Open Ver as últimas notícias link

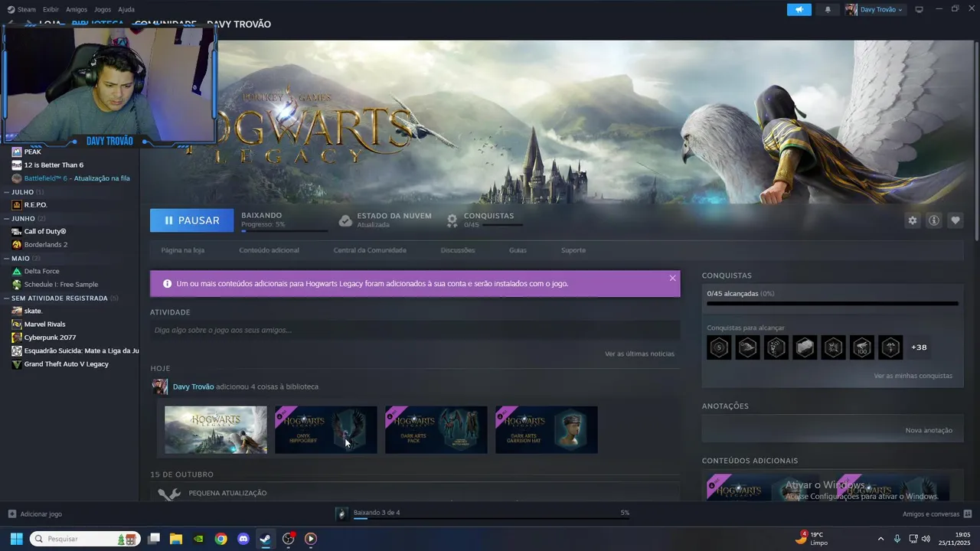[639, 354]
